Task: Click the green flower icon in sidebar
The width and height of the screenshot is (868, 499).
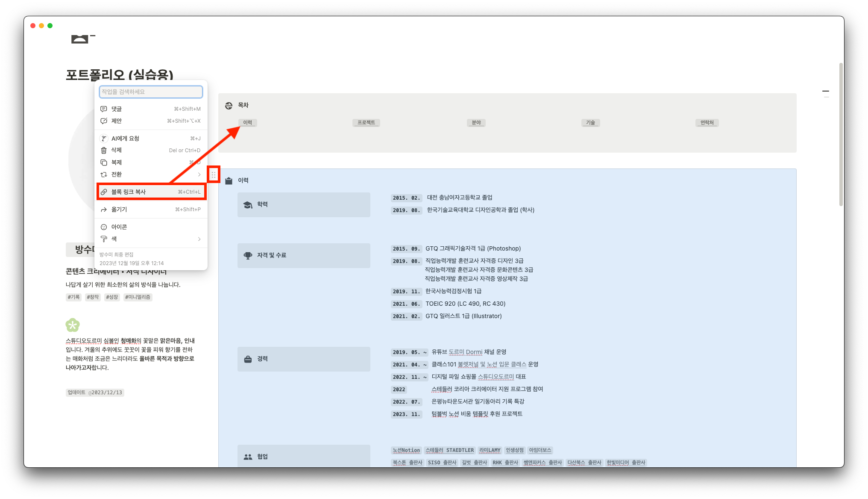Action: 73,325
